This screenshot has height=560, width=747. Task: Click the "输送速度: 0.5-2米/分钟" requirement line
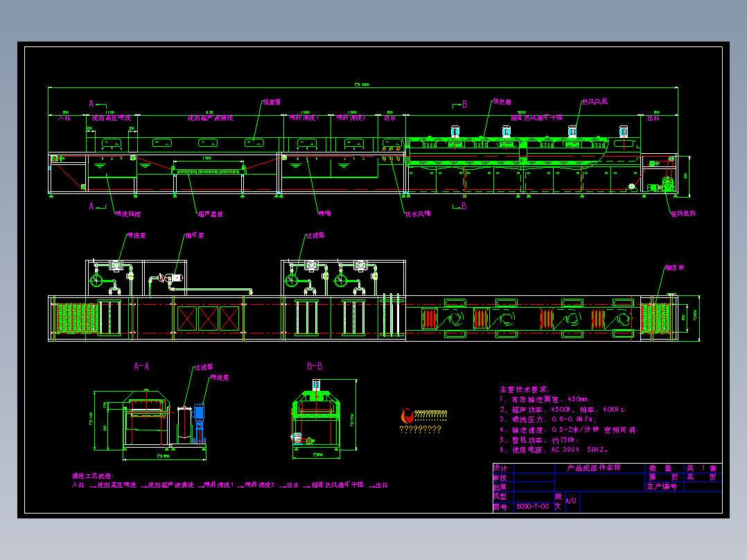point(570,430)
